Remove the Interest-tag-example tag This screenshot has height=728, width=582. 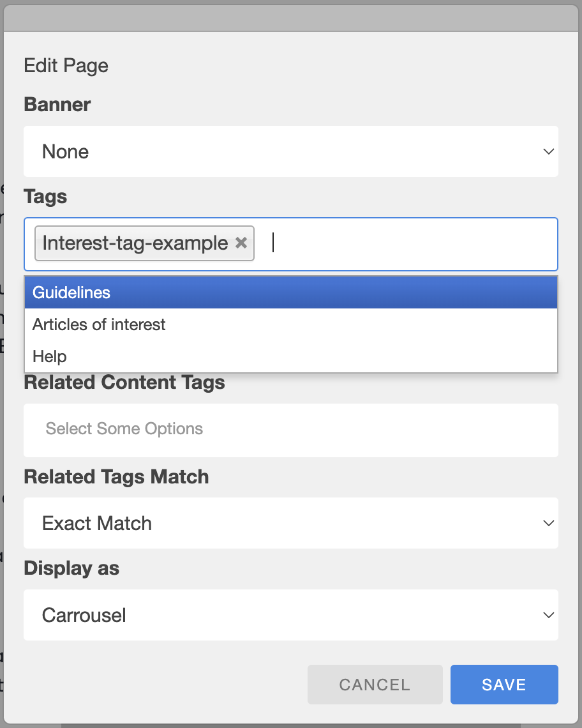241,243
